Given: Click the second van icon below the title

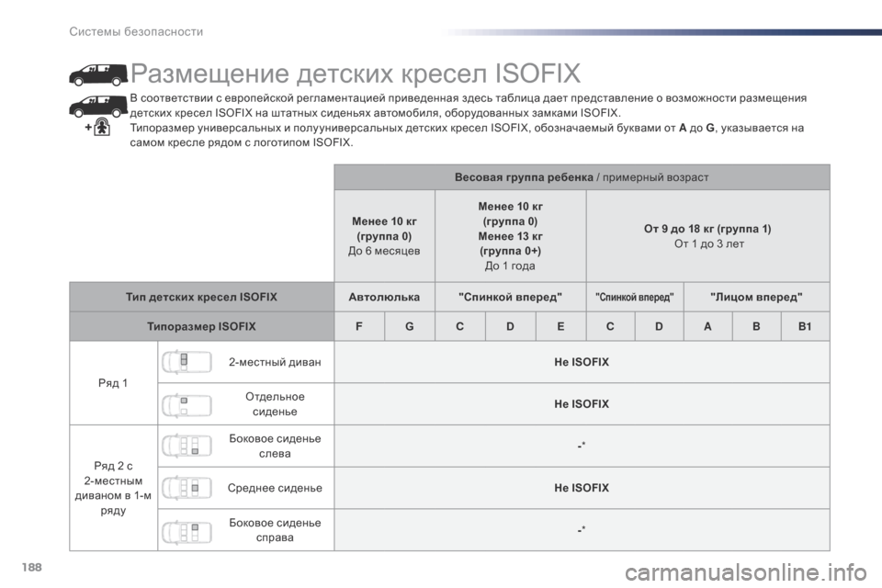Looking at the screenshot, I should pos(98,106).
